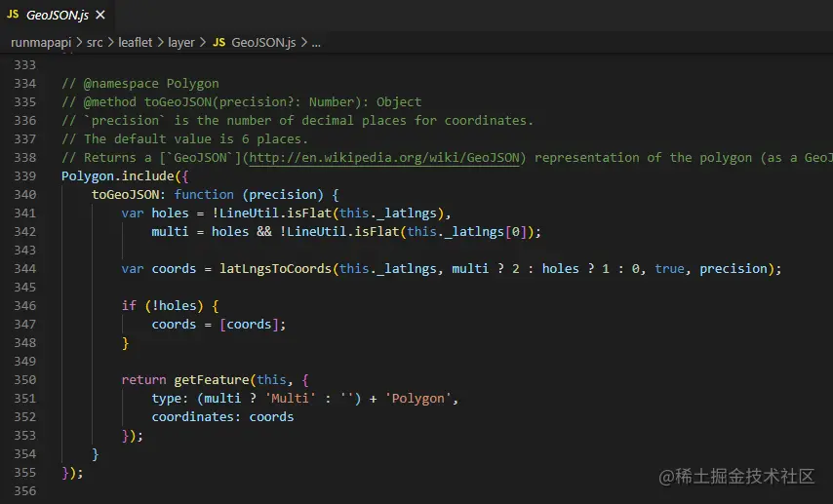Click the JS icon in the breadcrumb
Viewport: 833px width, 504px height.
point(218,43)
